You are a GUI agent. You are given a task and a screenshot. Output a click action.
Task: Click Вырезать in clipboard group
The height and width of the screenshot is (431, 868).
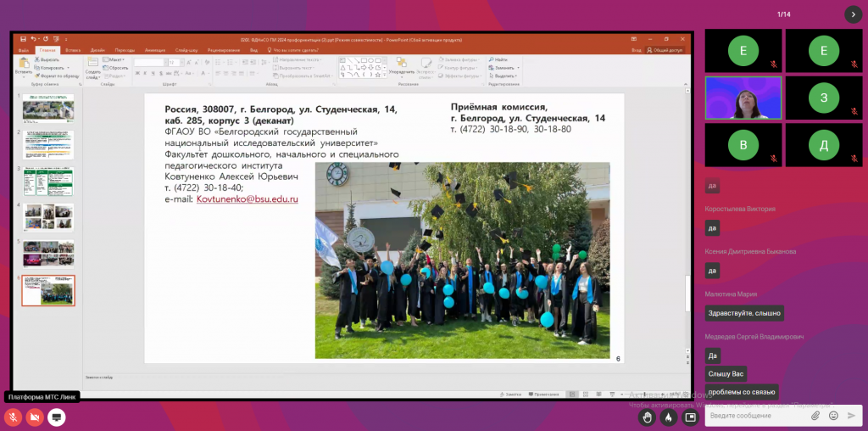click(47, 59)
